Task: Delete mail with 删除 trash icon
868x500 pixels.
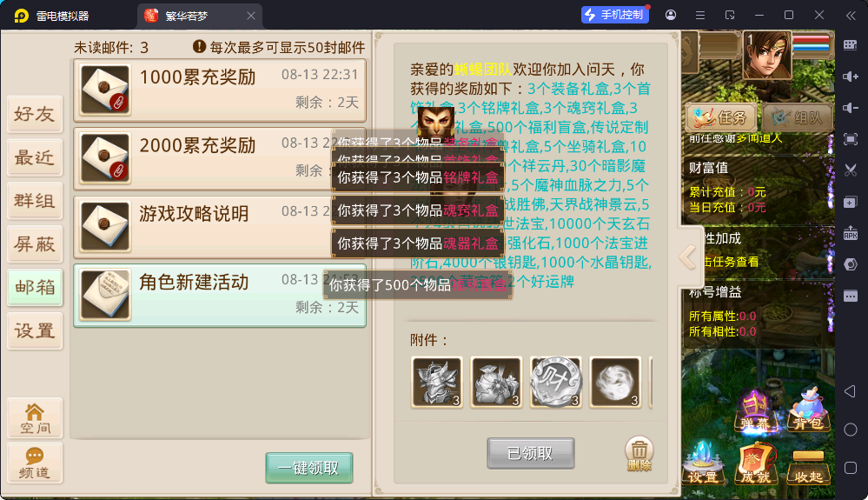Action: coord(639,454)
